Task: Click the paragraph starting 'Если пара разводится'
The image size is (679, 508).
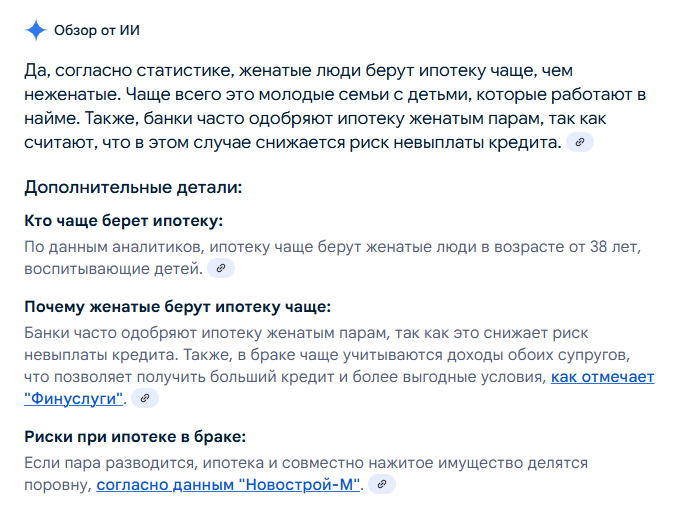Action: (x=306, y=474)
